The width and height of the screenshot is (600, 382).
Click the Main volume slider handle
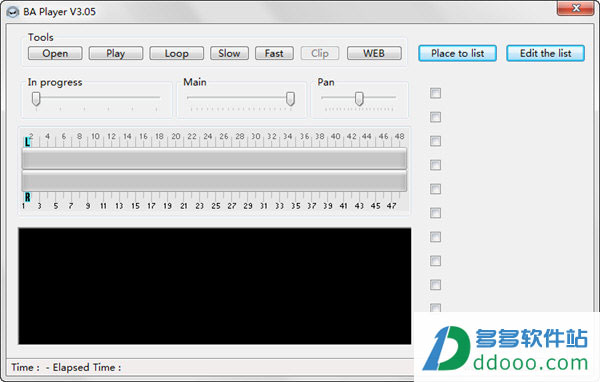[x=290, y=98]
